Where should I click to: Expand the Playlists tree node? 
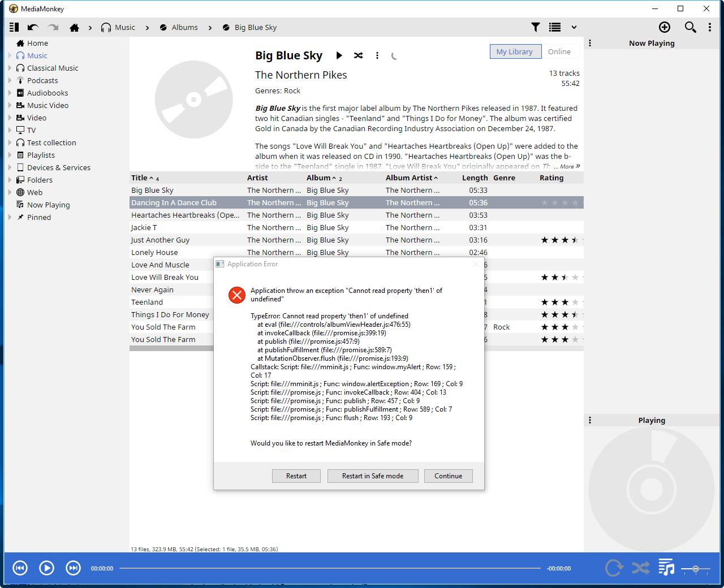point(10,155)
